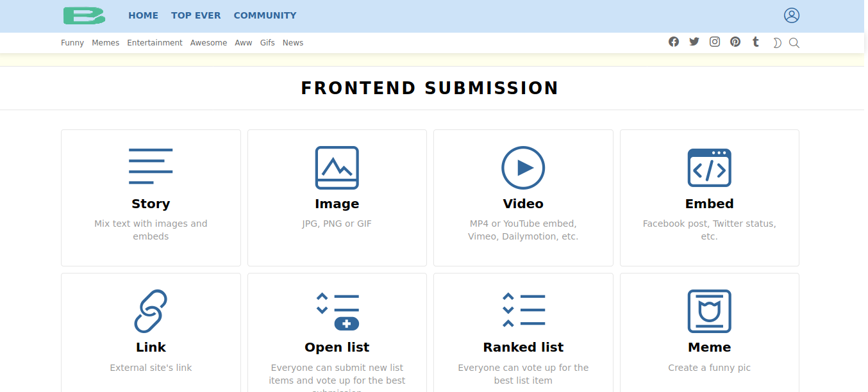Screen dimensions: 868x392
Task: Click the Link chain icon
Action: click(x=151, y=311)
